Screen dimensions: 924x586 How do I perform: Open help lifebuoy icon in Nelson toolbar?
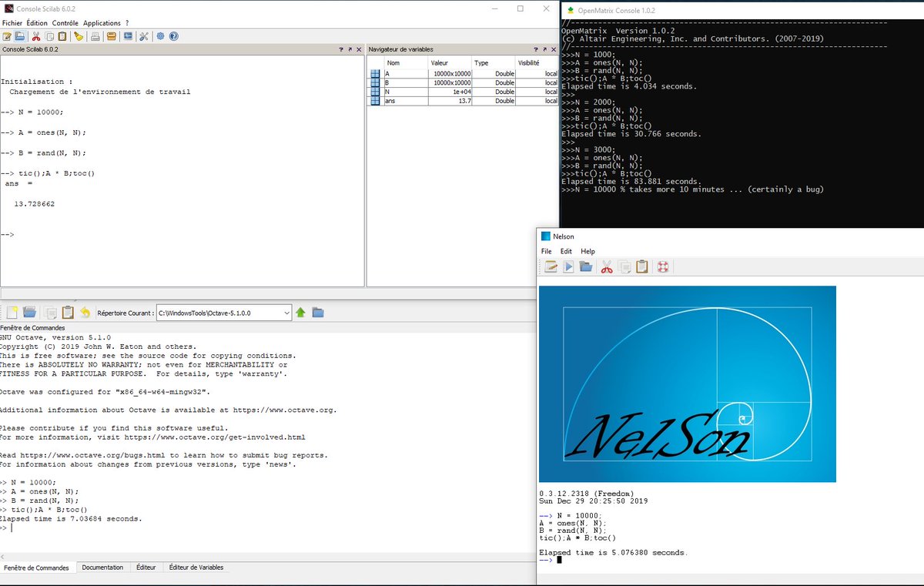[663, 266]
